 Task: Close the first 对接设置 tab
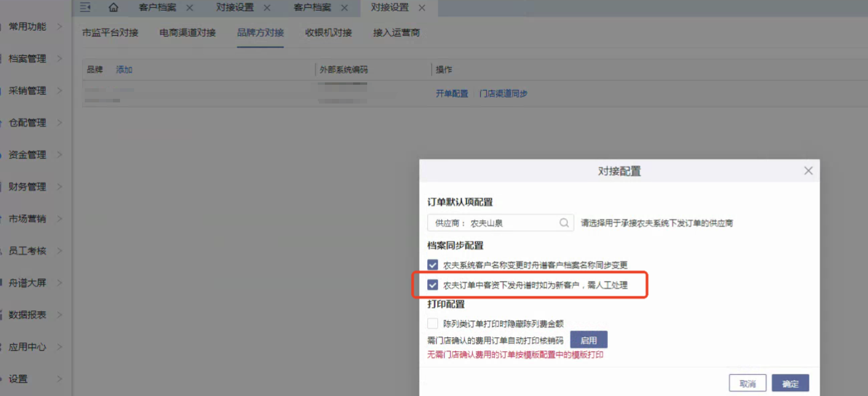(267, 8)
